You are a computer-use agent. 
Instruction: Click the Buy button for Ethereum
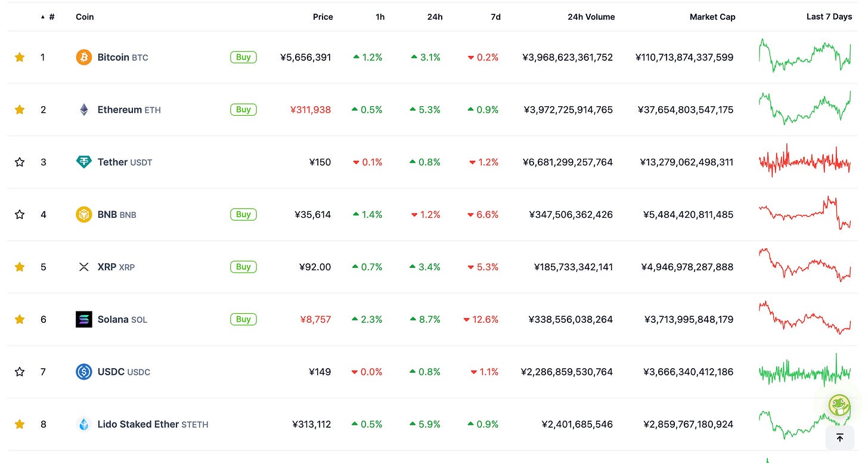click(x=243, y=110)
